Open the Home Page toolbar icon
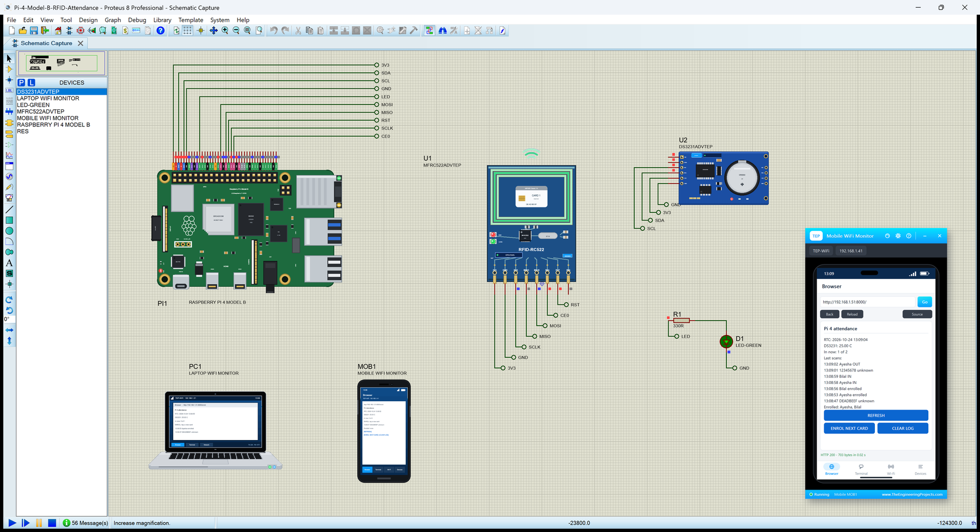The image size is (980, 532). (58, 30)
